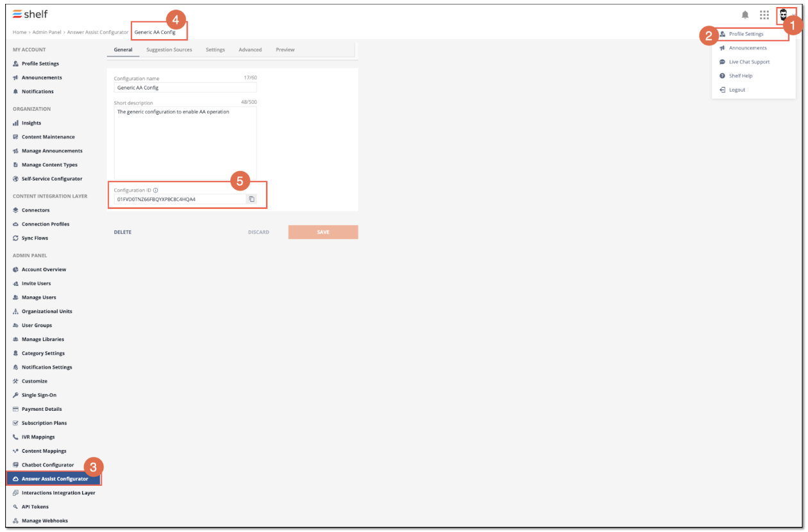Image resolution: width=808 pixels, height=532 pixels.
Task: Click the Configuration name input field
Action: tap(185, 88)
